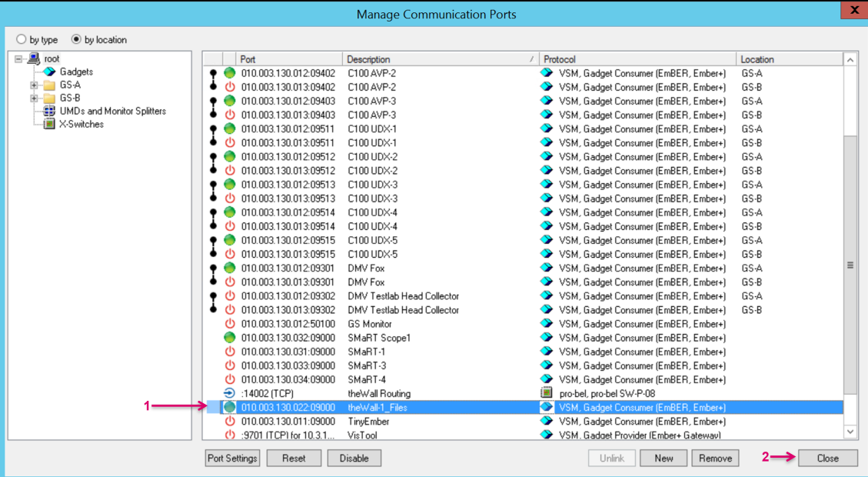Open Port Settings
The height and width of the screenshot is (477, 868).
tap(232, 458)
